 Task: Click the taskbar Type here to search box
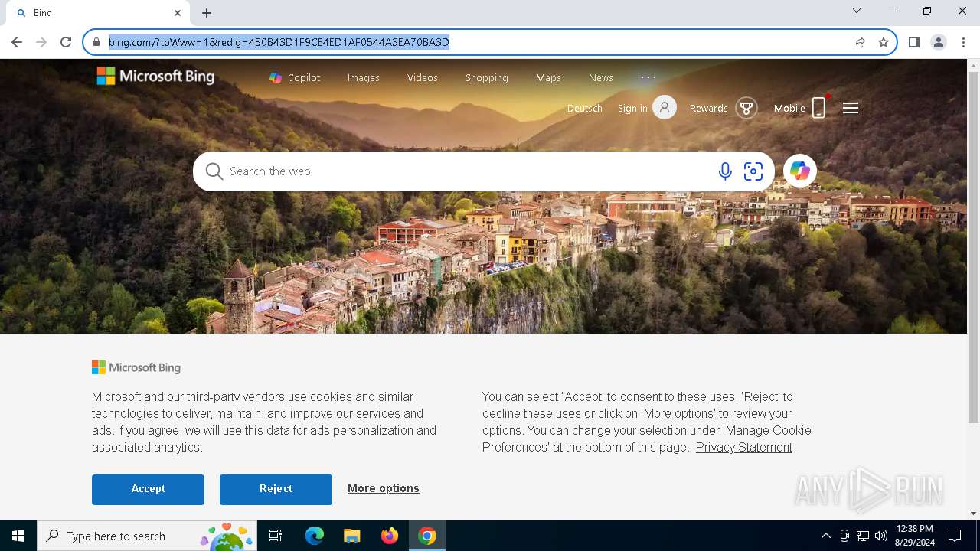[148, 536]
